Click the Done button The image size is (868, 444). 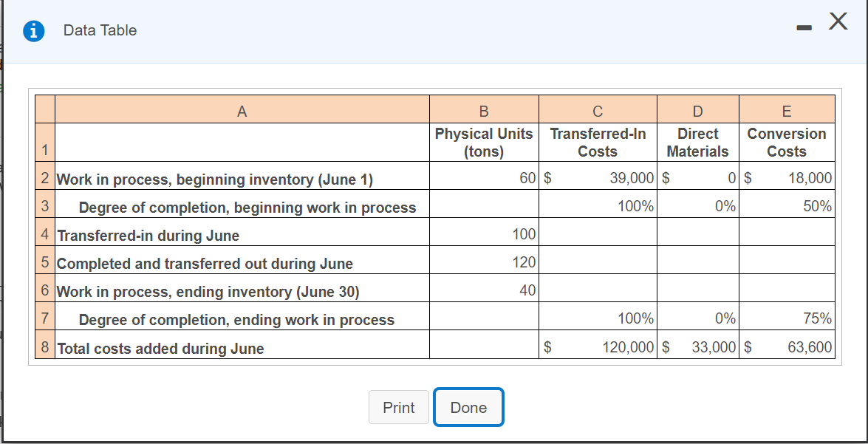(x=468, y=407)
